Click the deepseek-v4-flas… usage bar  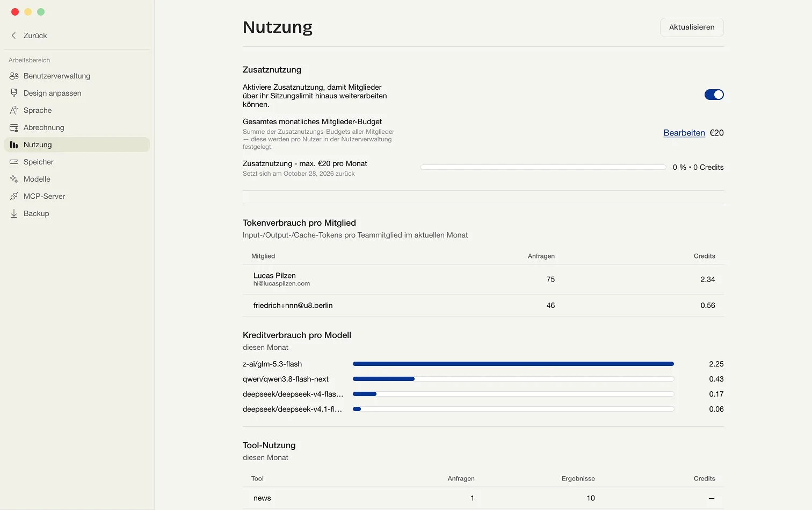tap(513, 394)
